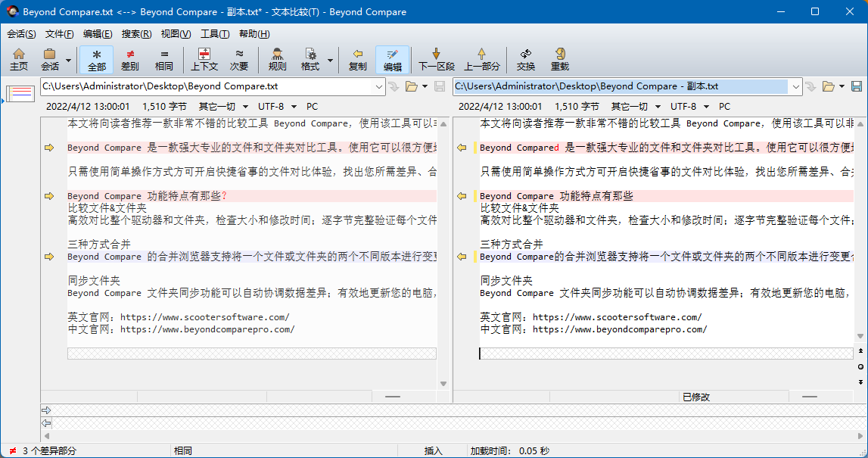Viewport: 868px width, 458px height.
Task: Open the left file path history dropdown
Action: point(379,86)
